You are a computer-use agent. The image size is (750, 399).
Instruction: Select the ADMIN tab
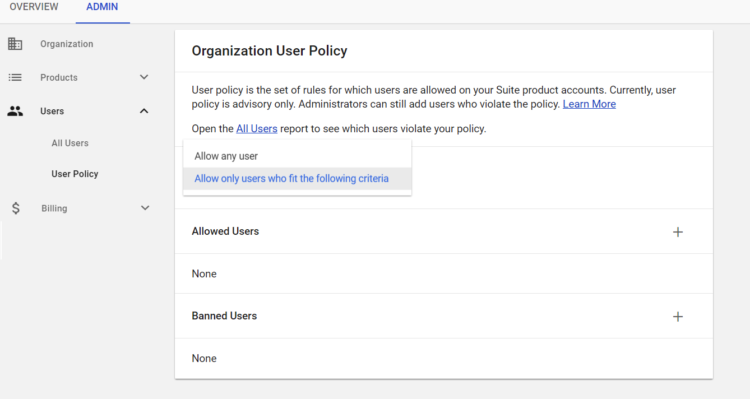coord(102,7)
